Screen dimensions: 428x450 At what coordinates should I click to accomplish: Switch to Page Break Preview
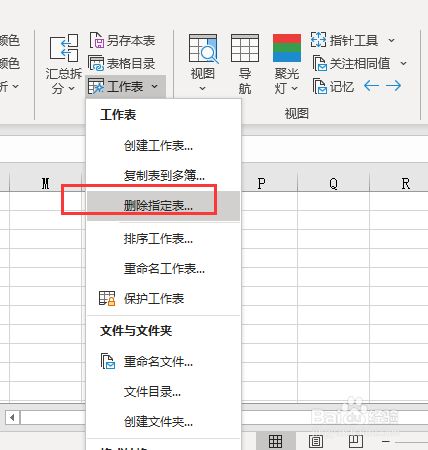pyautogui.click(x=356, y=441)
